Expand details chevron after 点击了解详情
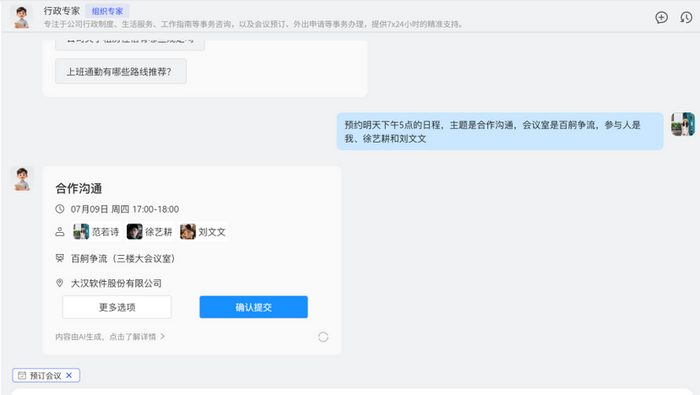The image size is (700, 395). [x=162, y=336]
